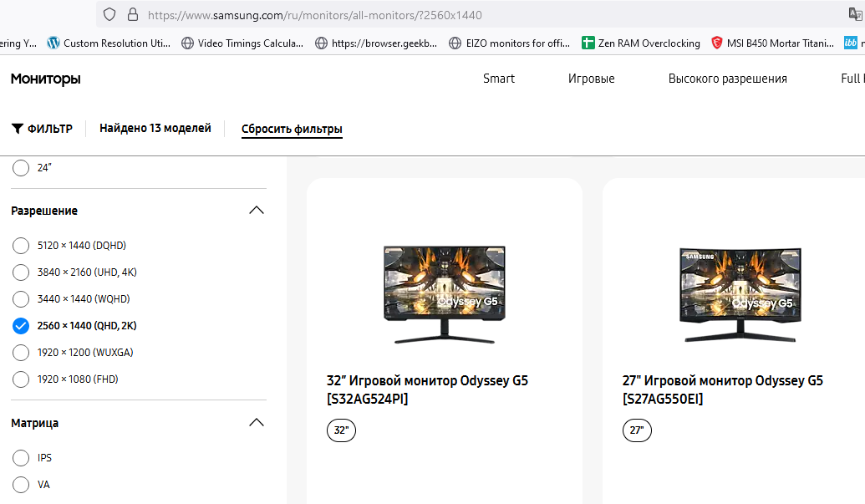The image size is (865, 504).
Task: Collapse the Матрица filter section
Action: 257,422
